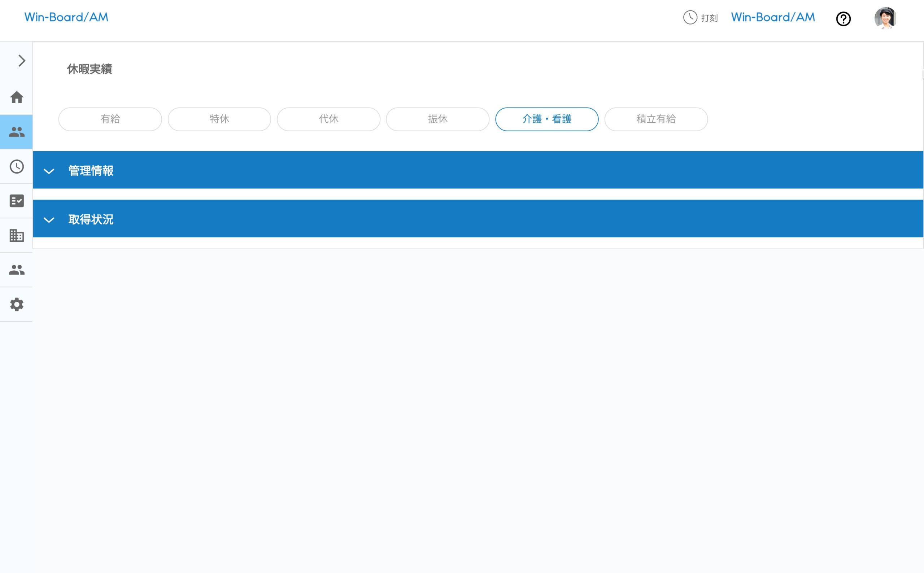Click the user profile avatar

click(885, 18)
